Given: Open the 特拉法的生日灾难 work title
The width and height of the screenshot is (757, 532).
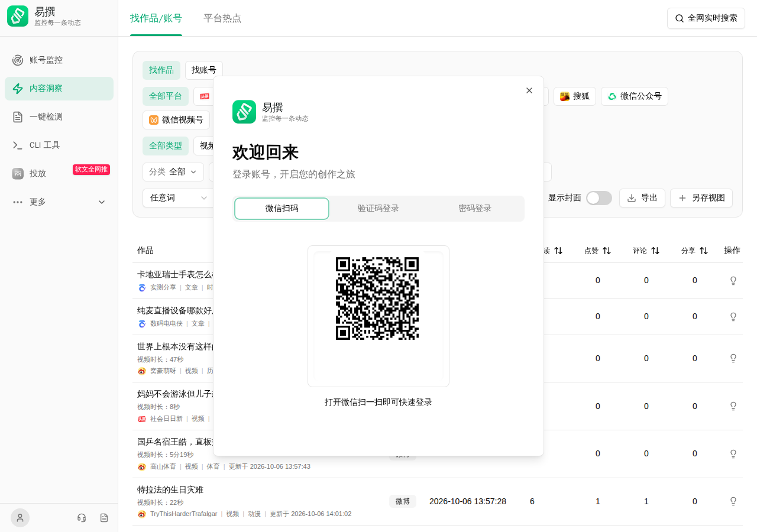Looking at the screenshot, I should (x=170, y=489).
